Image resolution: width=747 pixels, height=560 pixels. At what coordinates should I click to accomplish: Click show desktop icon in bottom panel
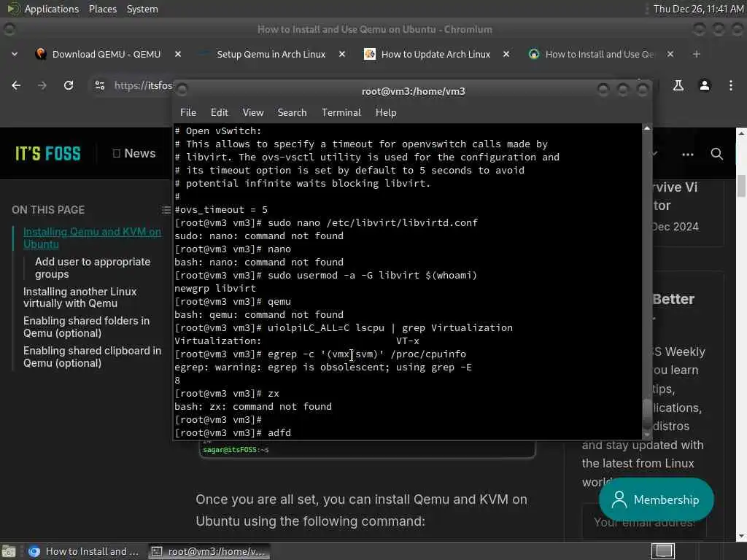tap(9, 551)
